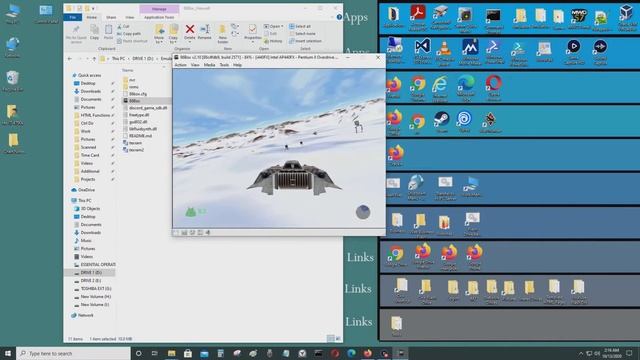Click the Paste ribbon icon

point(108,32)
